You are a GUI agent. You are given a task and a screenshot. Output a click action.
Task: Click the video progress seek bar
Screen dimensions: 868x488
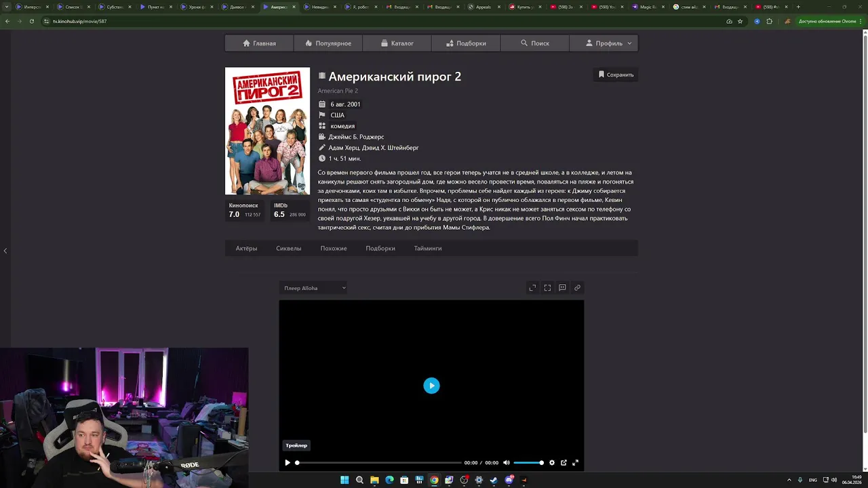[x=378, y=463]
